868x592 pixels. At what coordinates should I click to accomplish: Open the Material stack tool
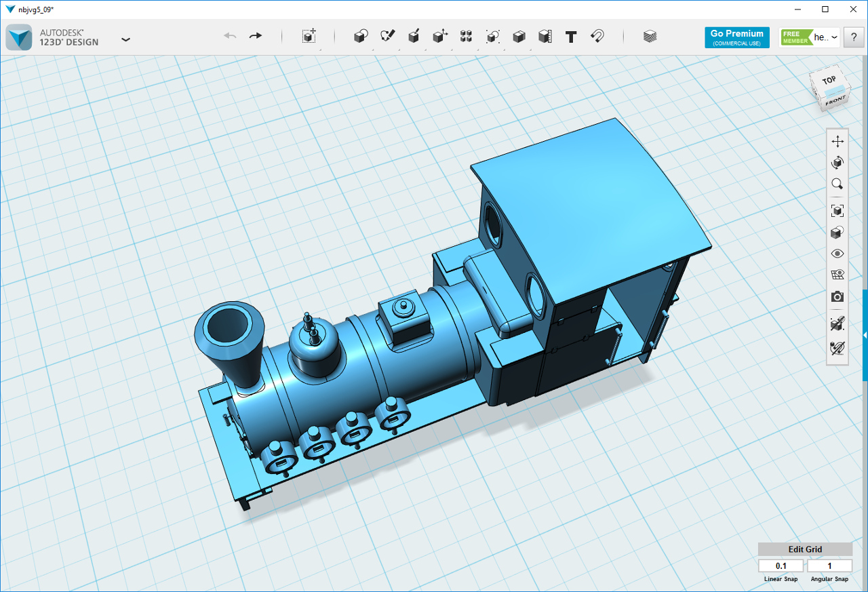[x=650, y=37]
